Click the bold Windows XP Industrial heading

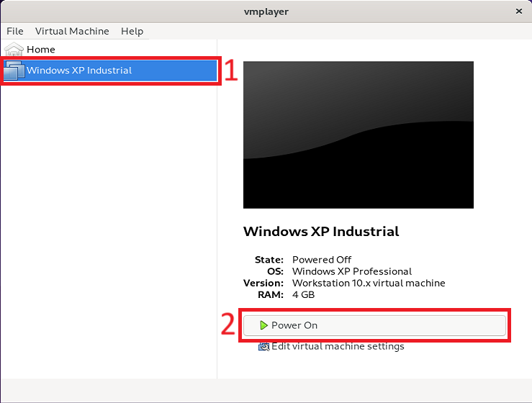click(321, 232)
